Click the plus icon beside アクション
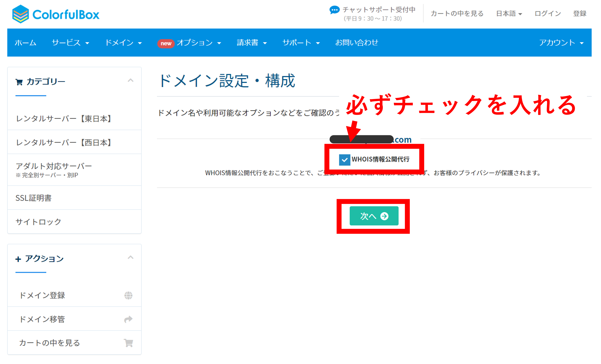The height and width of the screenshot is (364, 601). pyautogui.click(x=18, y=259)
